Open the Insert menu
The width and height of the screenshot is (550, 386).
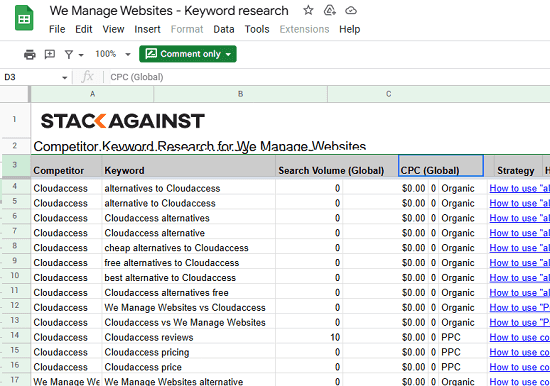tap(147, 29)
